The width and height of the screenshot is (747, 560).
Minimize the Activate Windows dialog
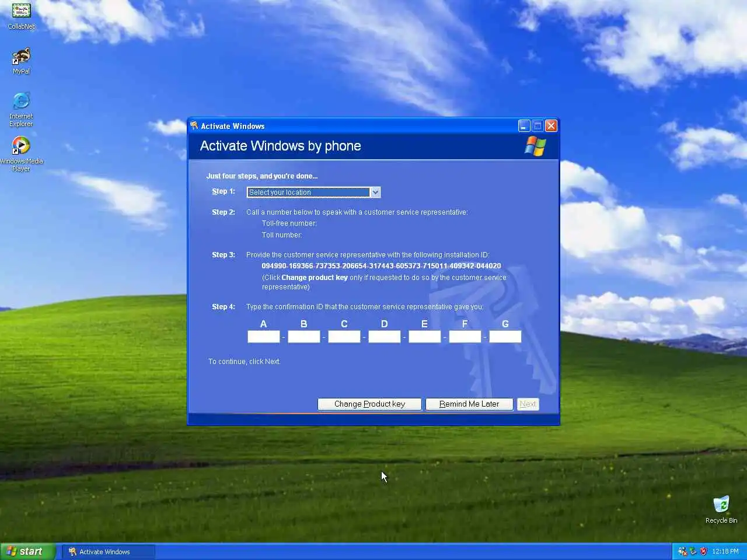pyautogui.click(x=524, y=126)
